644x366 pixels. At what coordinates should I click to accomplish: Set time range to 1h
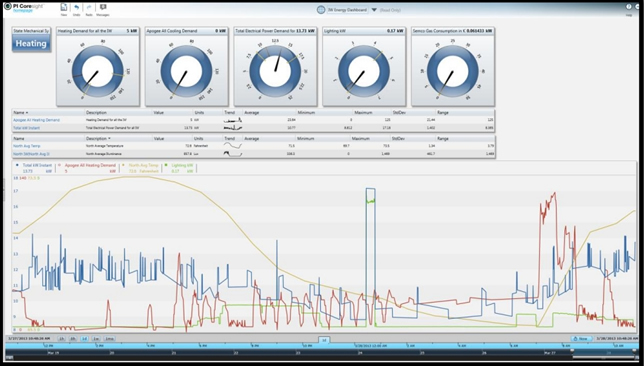61,339
